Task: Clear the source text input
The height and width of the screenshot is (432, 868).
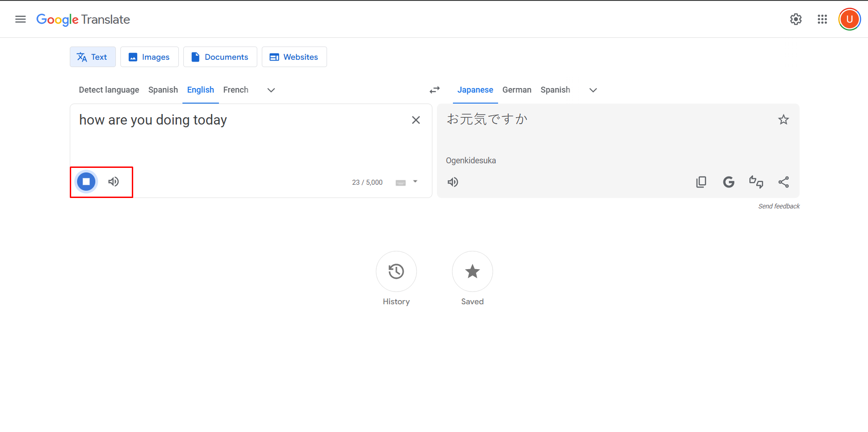Action: coord(416,120)
